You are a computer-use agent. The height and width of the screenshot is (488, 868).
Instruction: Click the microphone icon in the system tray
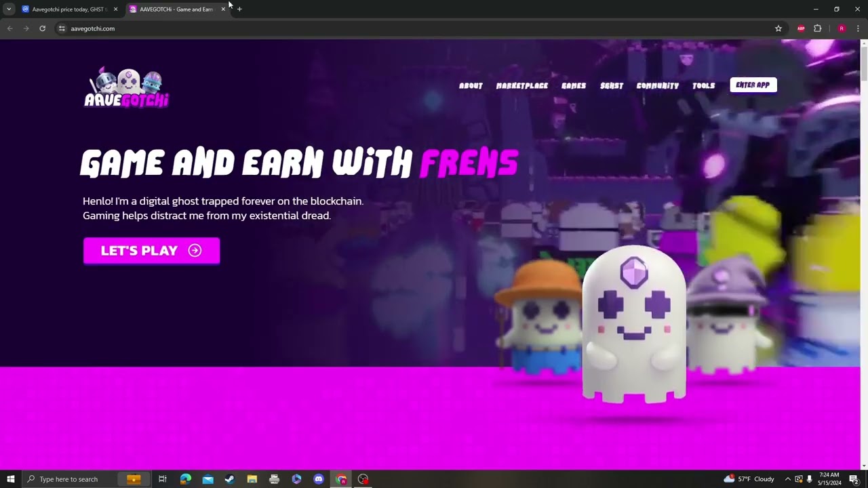coord(809,479)
